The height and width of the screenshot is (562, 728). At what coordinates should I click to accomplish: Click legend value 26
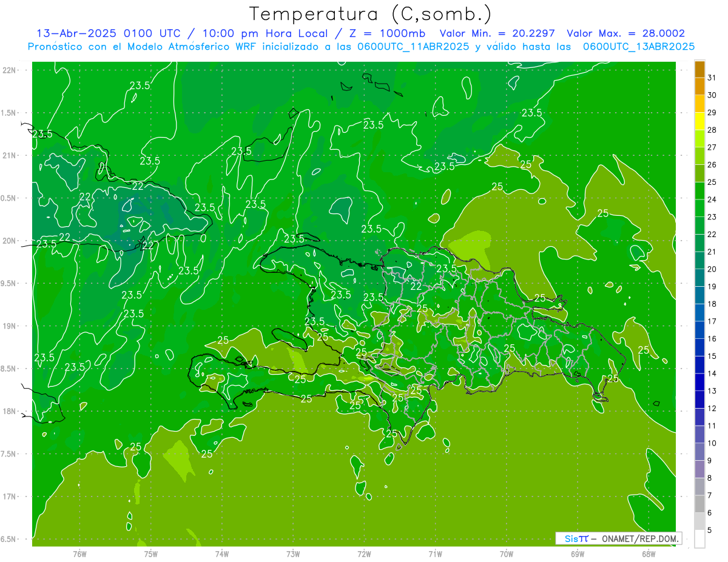pos(712,165)
